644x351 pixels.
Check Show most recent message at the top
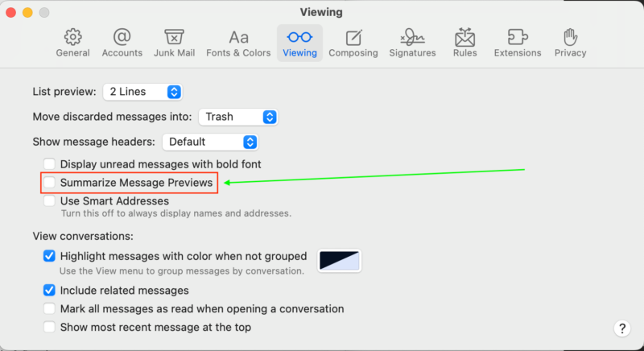click(x=49, y=327)
